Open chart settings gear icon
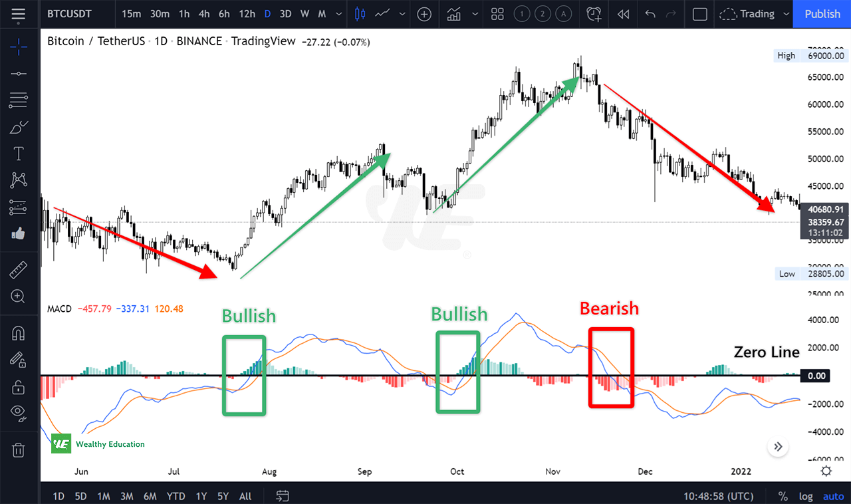851x504 pixels. (826, 471)
